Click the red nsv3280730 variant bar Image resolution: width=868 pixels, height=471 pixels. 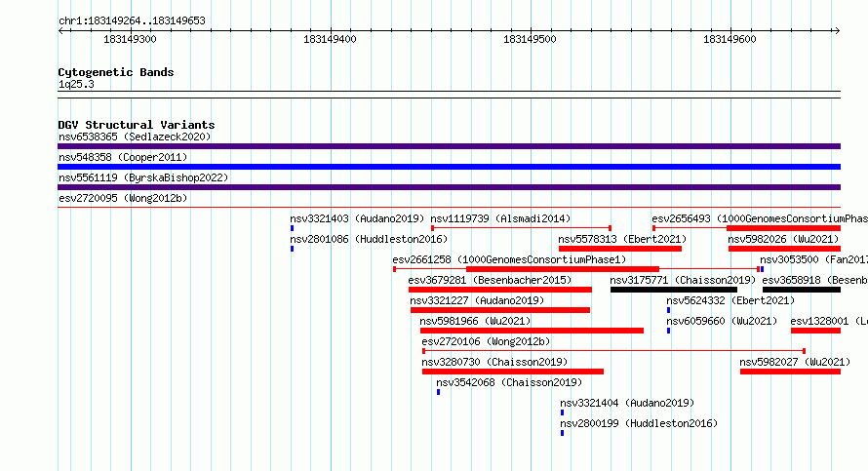(x=513, y=372)
